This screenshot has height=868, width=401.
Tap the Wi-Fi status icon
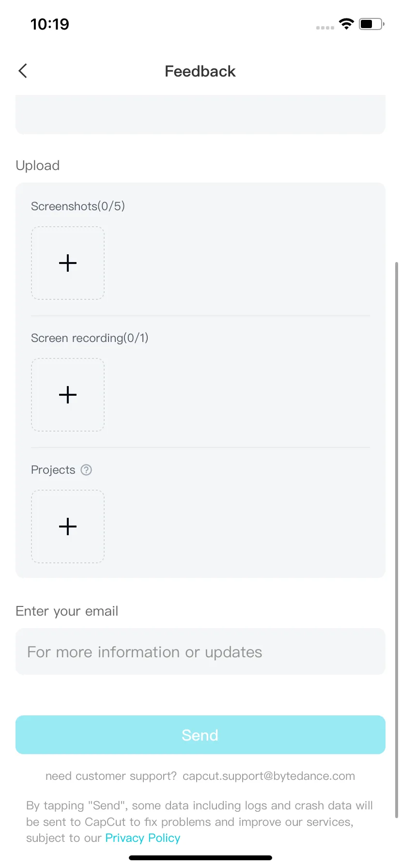coord(346,24)
